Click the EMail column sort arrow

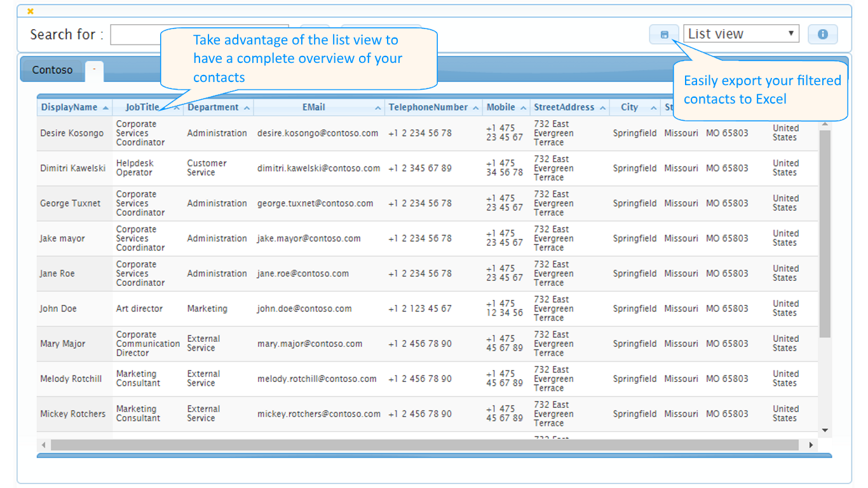tap(376, 107)
